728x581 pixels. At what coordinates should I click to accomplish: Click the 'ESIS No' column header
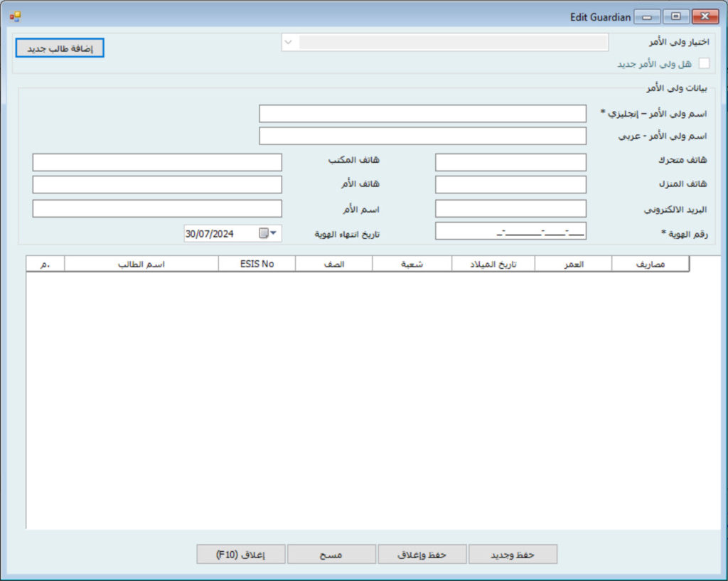(x=257, y=264)
